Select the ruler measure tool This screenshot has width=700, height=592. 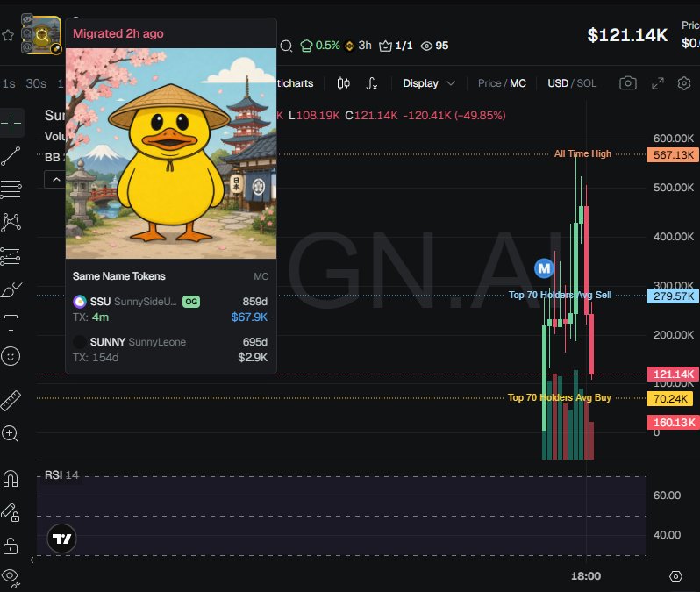[11, 401]
